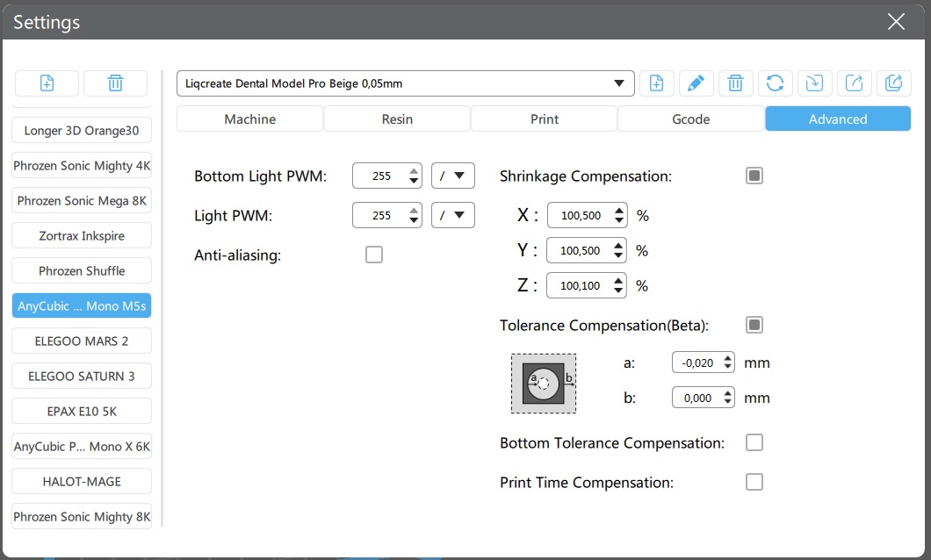The height and width of the screenshot is (560, 931).
Task: Expand the Light PWM slash dropdown
Action: pyautogui.click(x=453, y=215)
